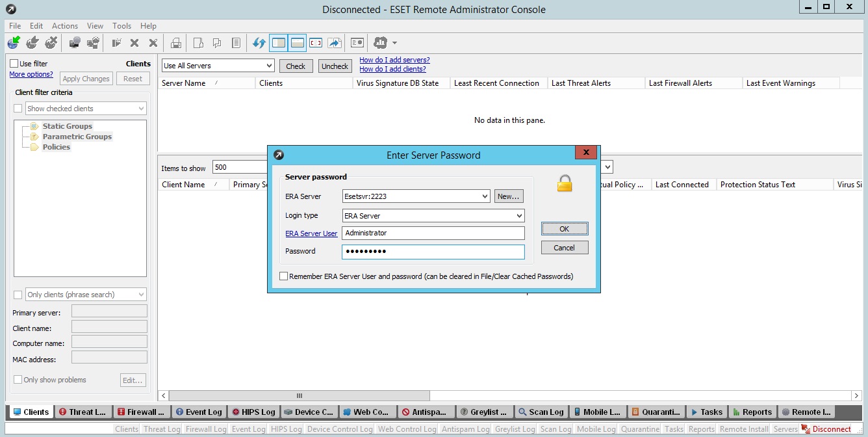Open 'How do I add servers?' link
This screenshot has width=868, height=437.
(x=394, y=60)
